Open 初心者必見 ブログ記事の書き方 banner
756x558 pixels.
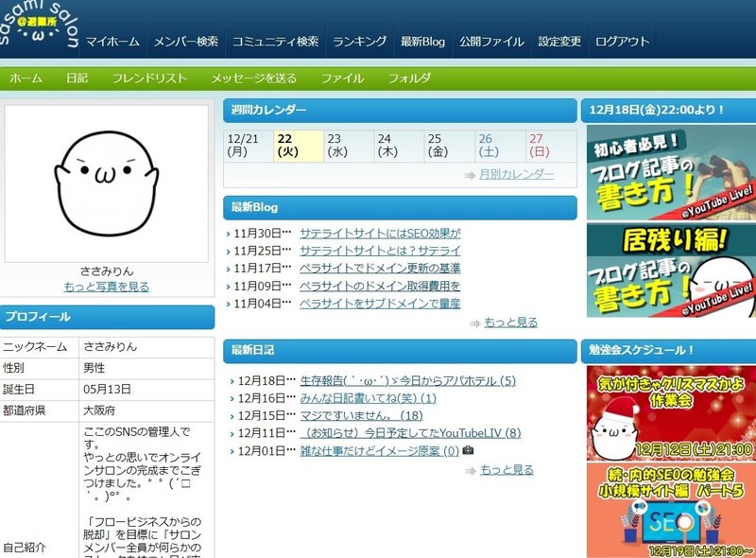click(671, 173)
